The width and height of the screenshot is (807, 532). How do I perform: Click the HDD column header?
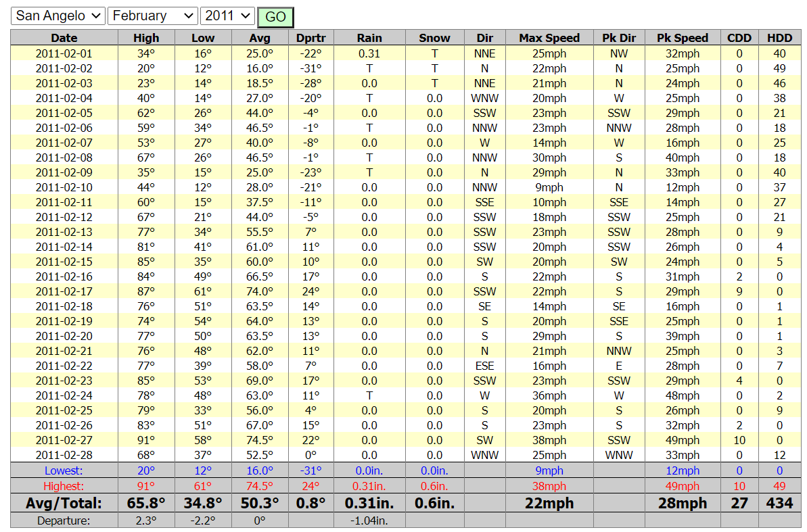[x=779, y=38]
